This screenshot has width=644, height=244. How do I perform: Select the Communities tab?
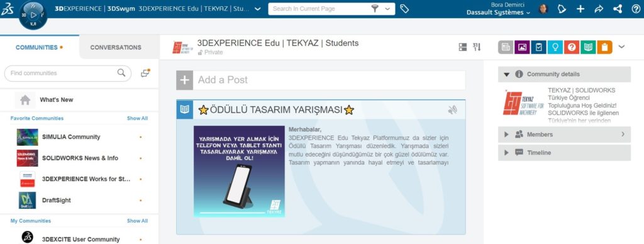(40, 47)
